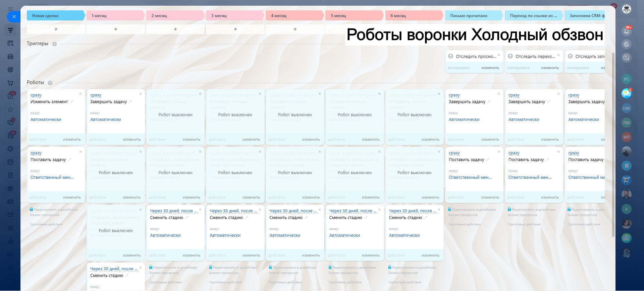Open Редактировать в дизайнере under Новая сделка column
The width and height of the screenshot is (644, 291).
[x=55, y=210]
